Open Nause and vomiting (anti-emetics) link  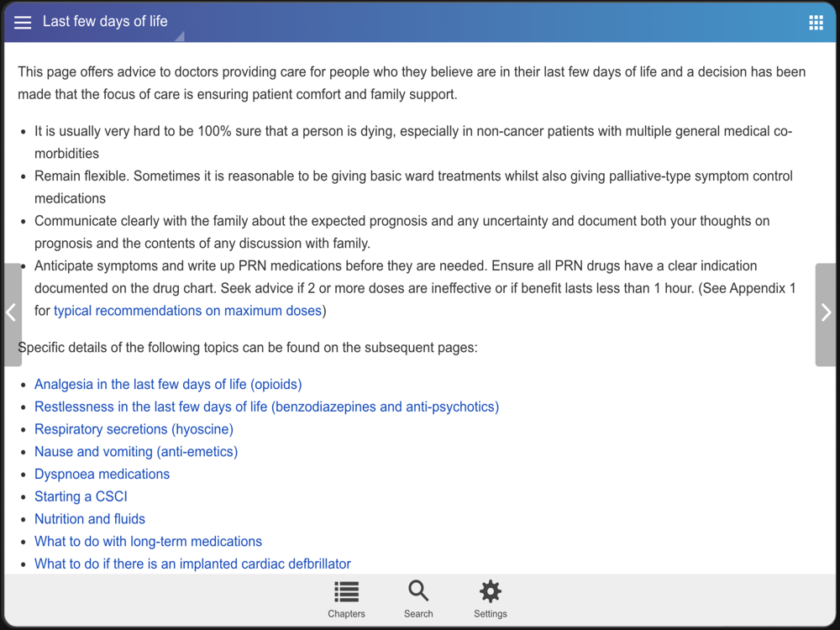pyautogui.click(x=136, y=452)
